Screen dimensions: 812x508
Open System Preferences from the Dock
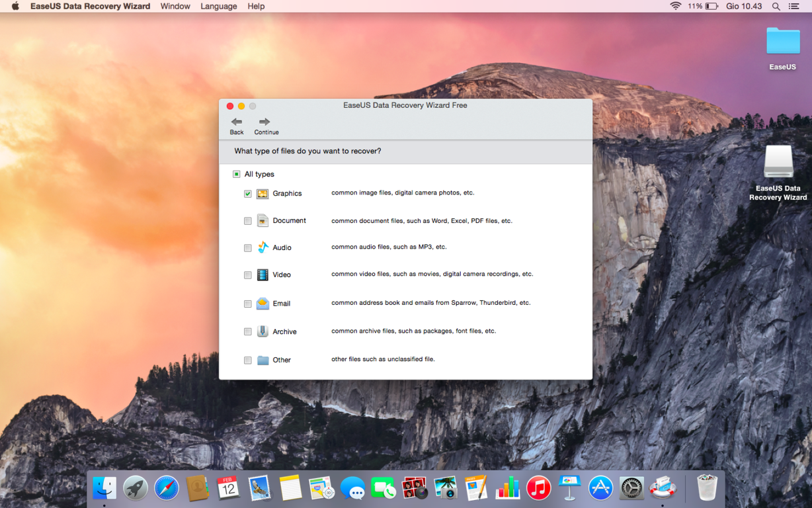[x=631, y=488]
